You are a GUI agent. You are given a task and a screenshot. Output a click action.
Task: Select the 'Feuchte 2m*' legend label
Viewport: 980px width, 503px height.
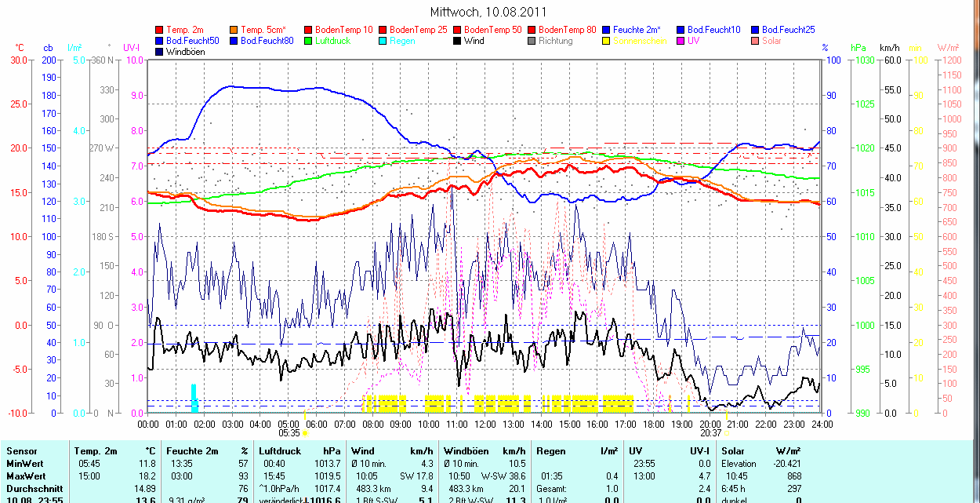(638, 30)
